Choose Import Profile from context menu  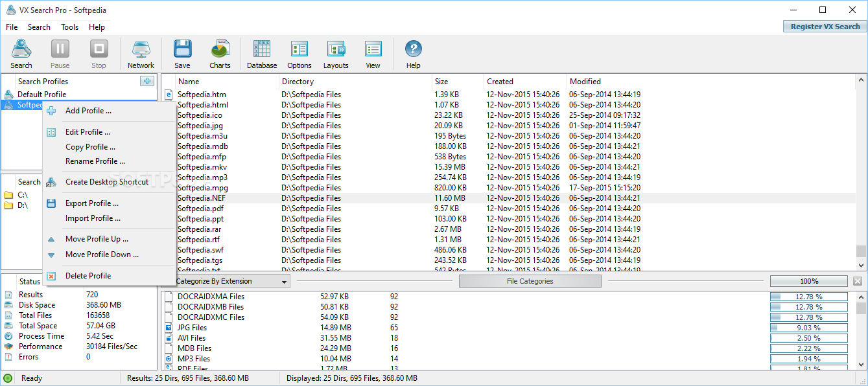(93, 218)
